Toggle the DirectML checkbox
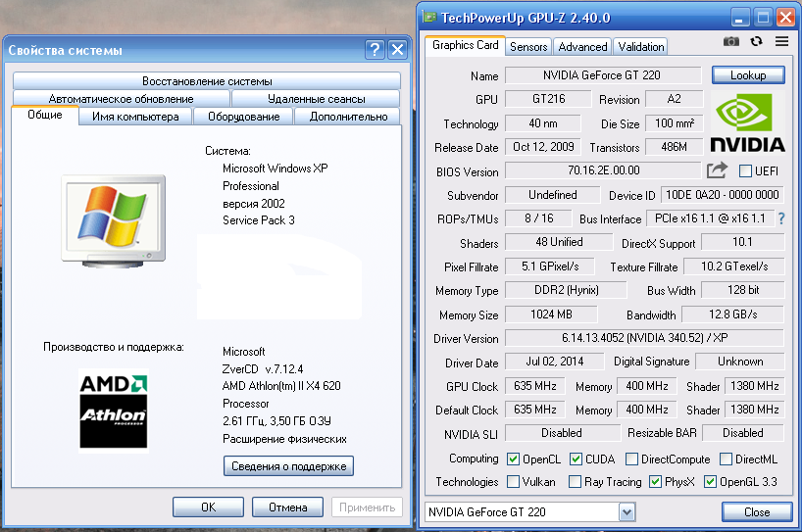Viewport: 802px width, 532px height. [726, 459]
